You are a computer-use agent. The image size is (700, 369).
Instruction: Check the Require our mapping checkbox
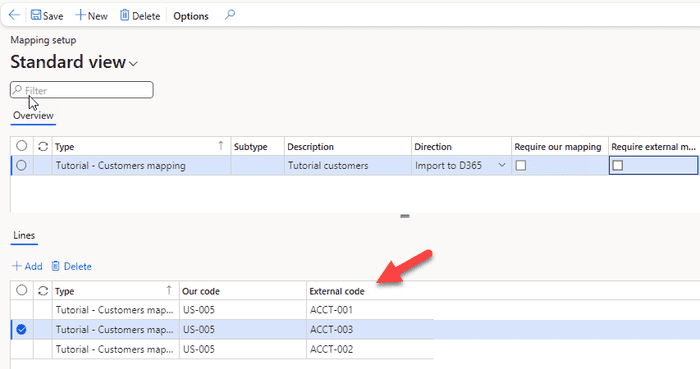coord(521,166)
